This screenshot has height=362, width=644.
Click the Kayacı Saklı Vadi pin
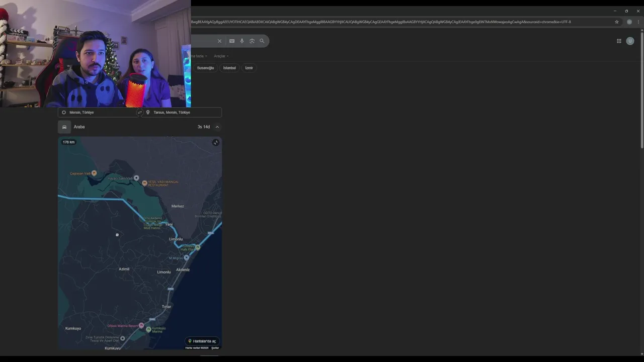pyautogui.click(x=136, y=178)
